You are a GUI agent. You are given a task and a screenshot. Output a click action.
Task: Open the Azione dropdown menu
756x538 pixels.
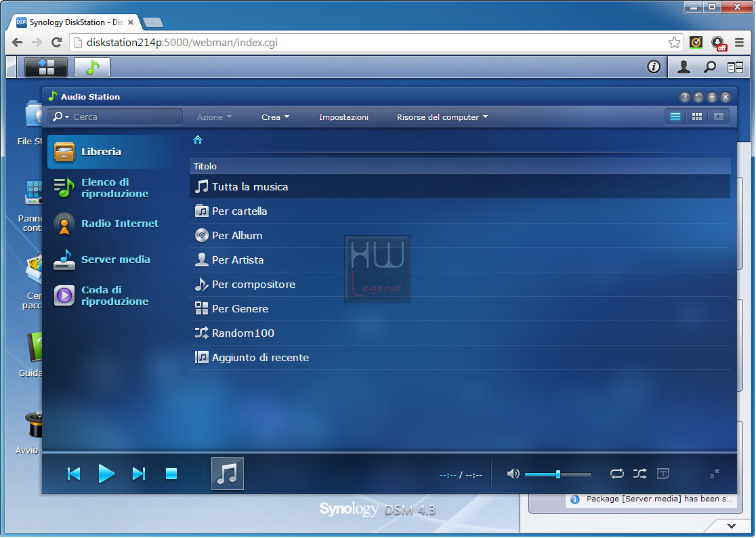214,117
